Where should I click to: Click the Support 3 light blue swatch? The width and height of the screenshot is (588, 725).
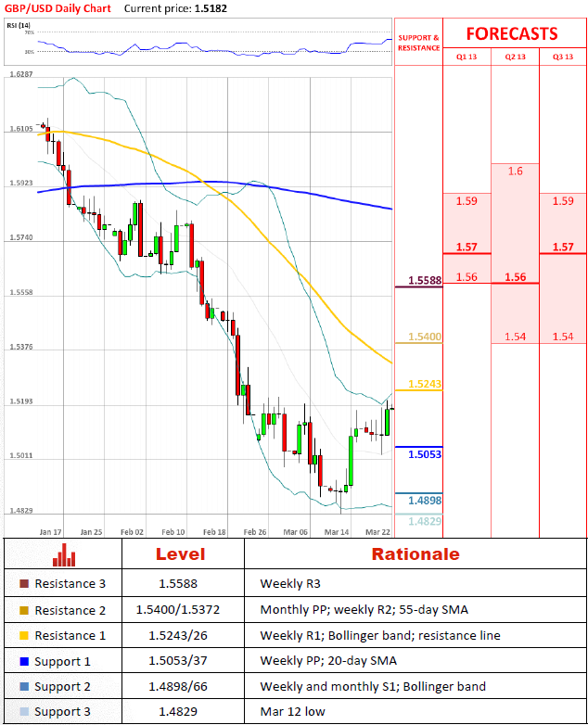24,712
